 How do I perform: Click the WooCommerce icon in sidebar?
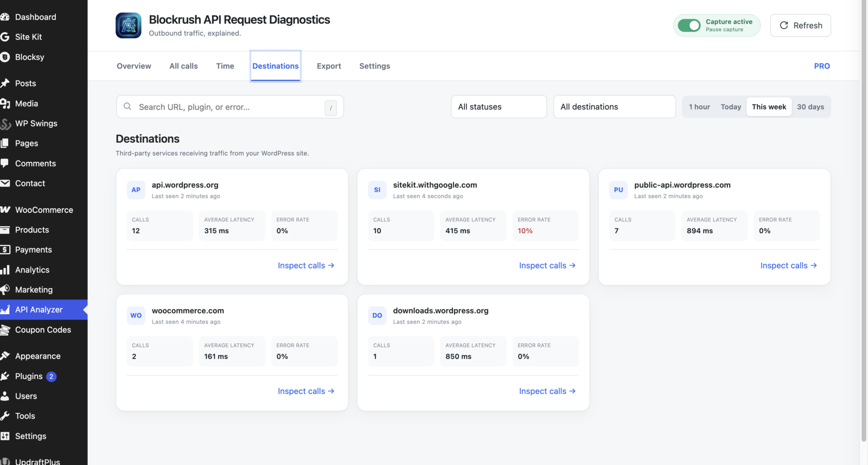[x=5, y=209]
